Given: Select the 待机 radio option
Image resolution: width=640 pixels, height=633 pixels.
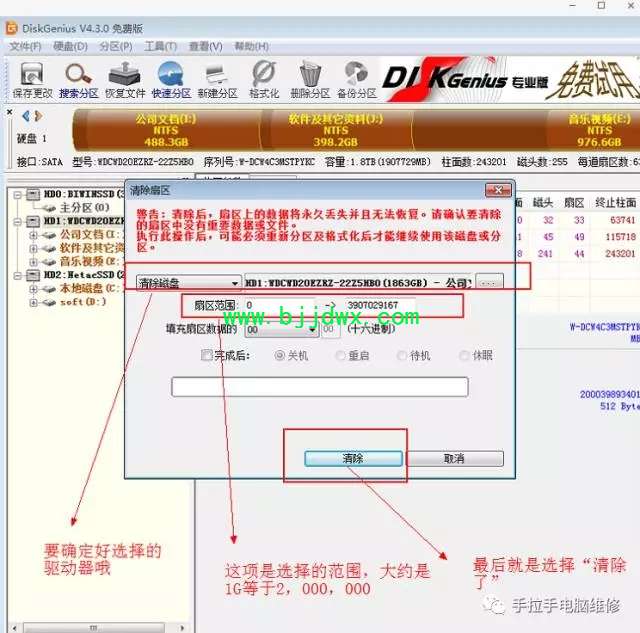Looking at the screenshot, I should tap(402, 355).
